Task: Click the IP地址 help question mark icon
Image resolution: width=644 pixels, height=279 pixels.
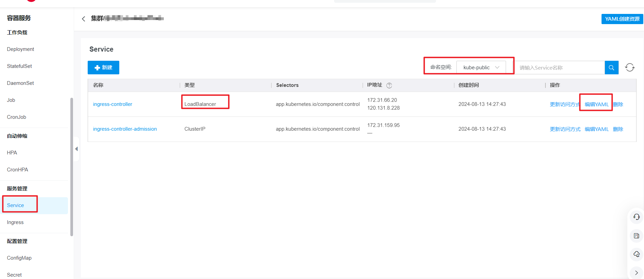Action: (389, 86)
